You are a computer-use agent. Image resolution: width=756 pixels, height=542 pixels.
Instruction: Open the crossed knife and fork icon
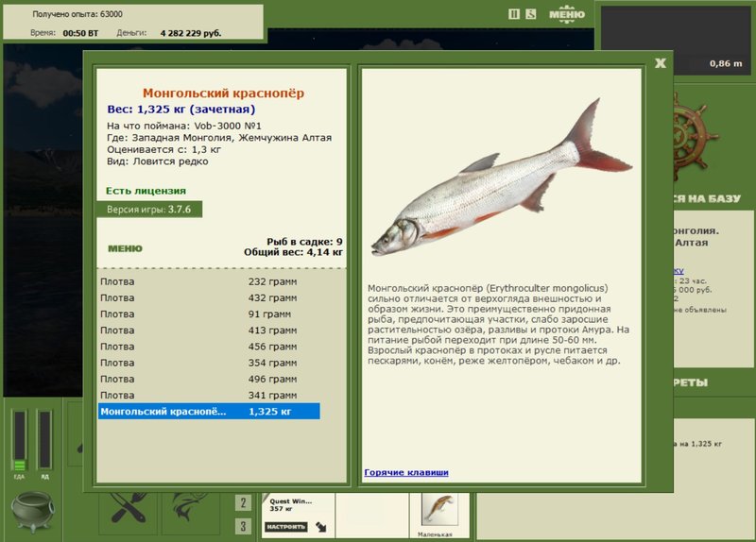coord(129,508)
